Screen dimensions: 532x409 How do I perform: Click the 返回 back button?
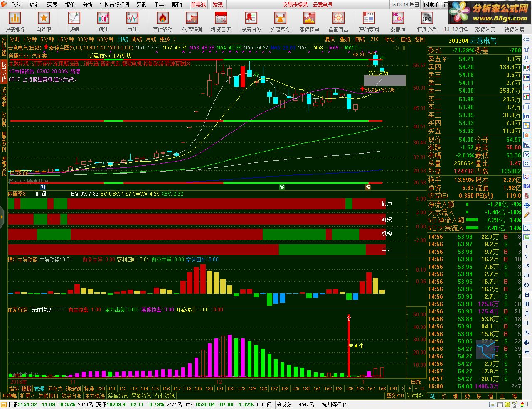click(x=420, y=39)
